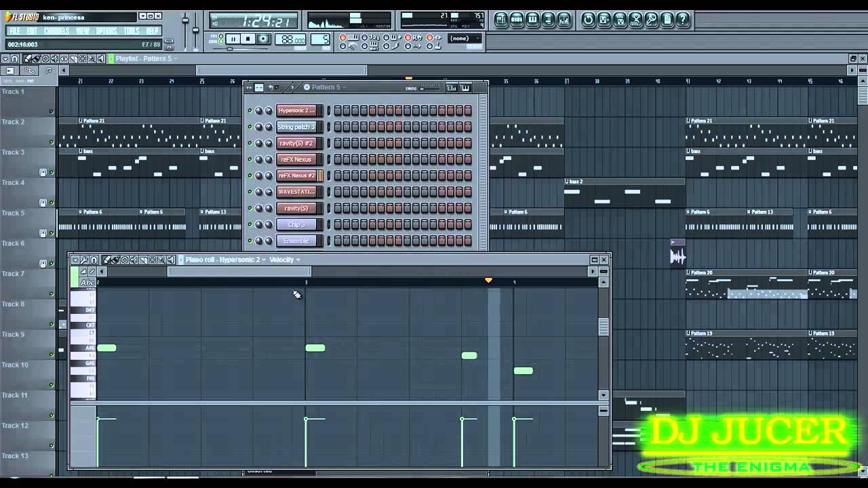Viewport: 868px width, 488px height.
Task: Select the piano roll draw pencil tool
Action: [106, 260]
